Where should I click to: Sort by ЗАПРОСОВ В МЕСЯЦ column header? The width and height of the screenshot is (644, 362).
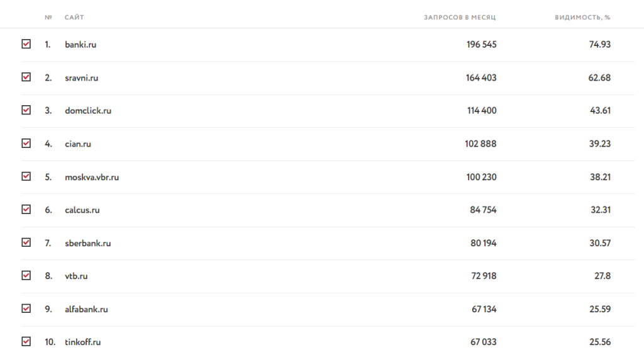tap(460, 17)
